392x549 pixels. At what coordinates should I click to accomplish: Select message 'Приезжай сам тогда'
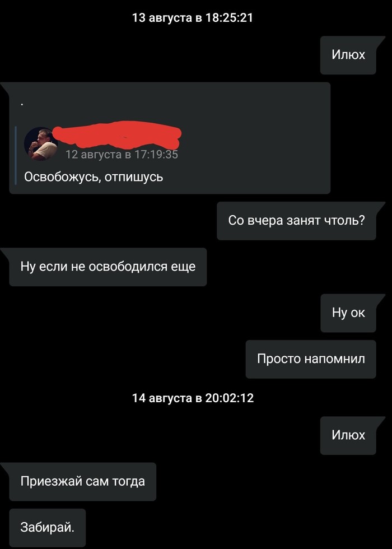[83, 481]
